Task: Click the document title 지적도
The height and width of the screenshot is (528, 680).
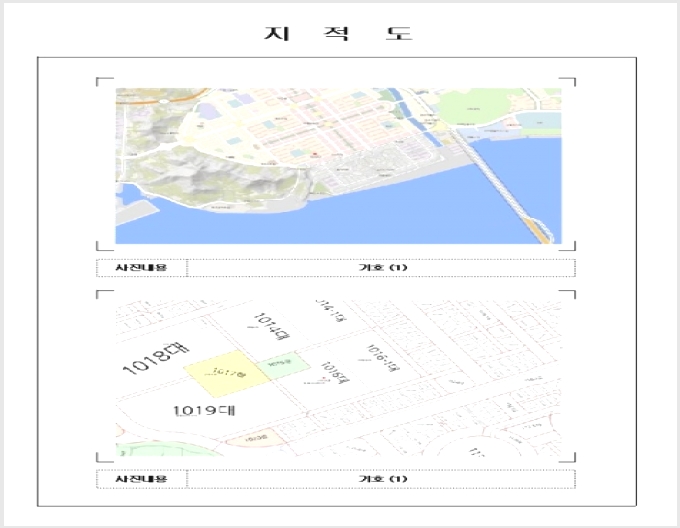Action: (x=338, y=33)
